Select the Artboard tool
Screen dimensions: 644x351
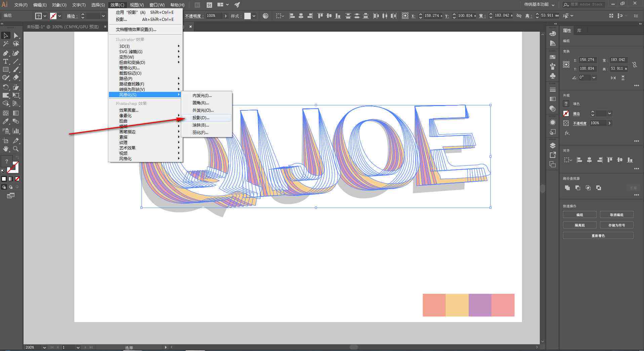(6, 141)
